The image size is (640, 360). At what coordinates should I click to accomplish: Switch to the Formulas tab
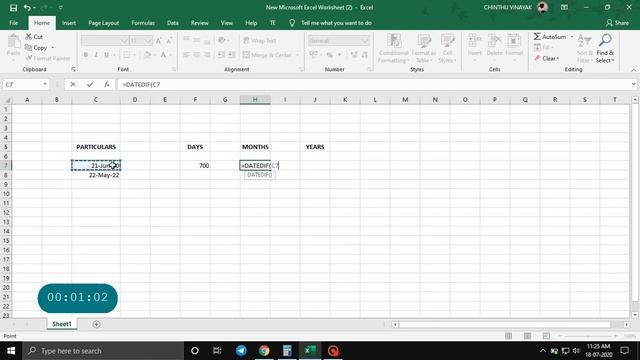tap(143, 23)
